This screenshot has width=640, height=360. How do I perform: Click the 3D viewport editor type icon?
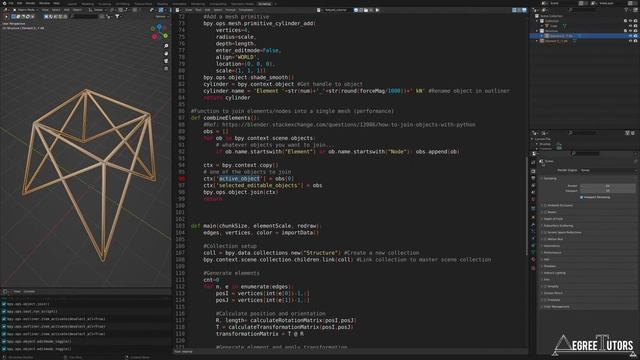[6, 10]
